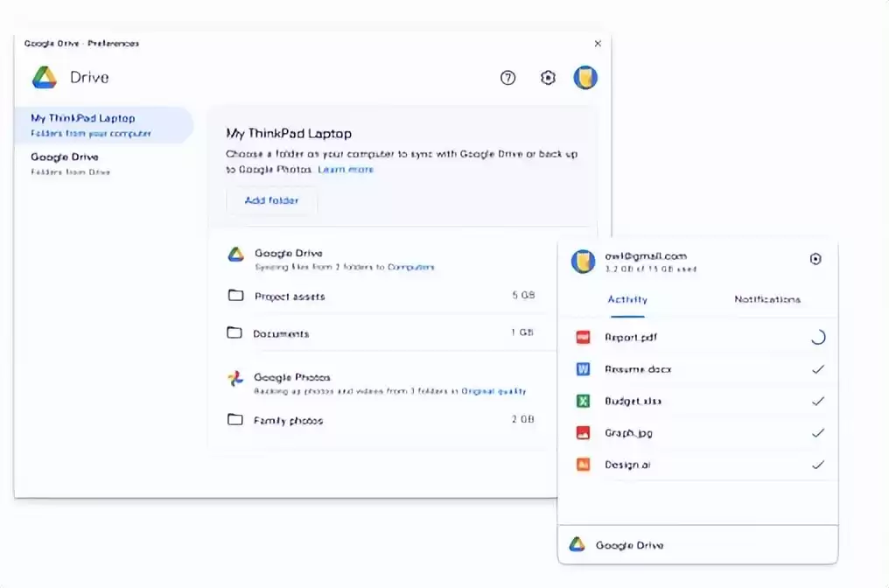Open the Preferences gear icon
This screenshot has width=889, height=588.
pyautogui.click(x=548, y=78)
